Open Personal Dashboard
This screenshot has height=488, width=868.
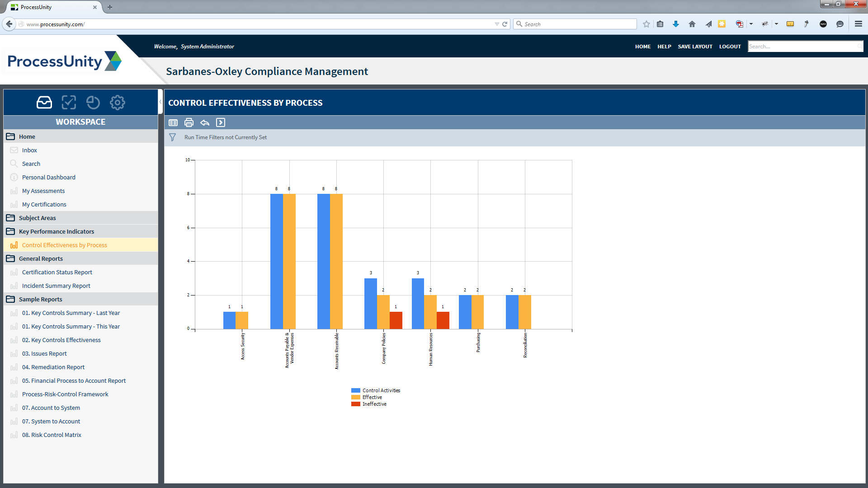coord(49,177)
